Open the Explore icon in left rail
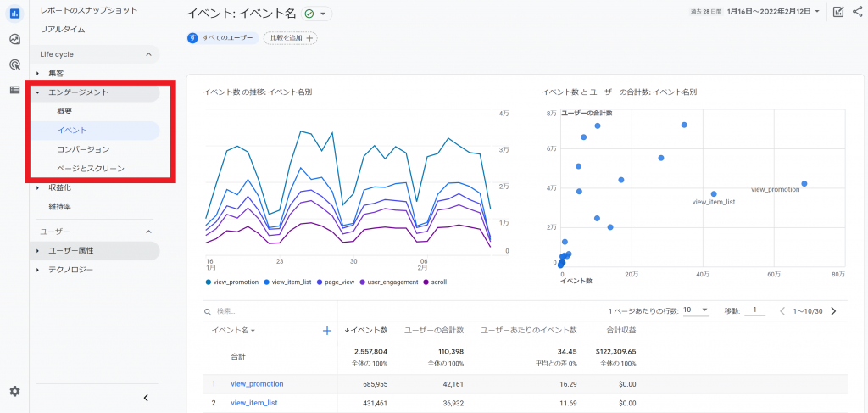The image size is (868, 413). 15,39
